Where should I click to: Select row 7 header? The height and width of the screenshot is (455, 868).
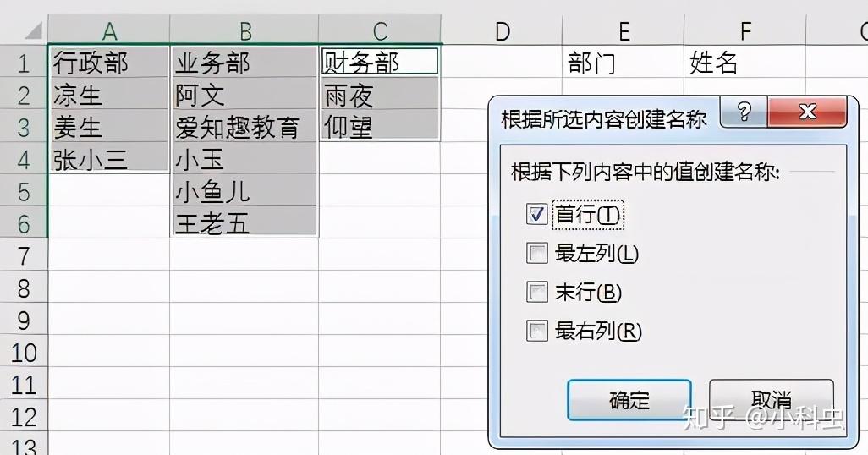[x=24, y=254]
